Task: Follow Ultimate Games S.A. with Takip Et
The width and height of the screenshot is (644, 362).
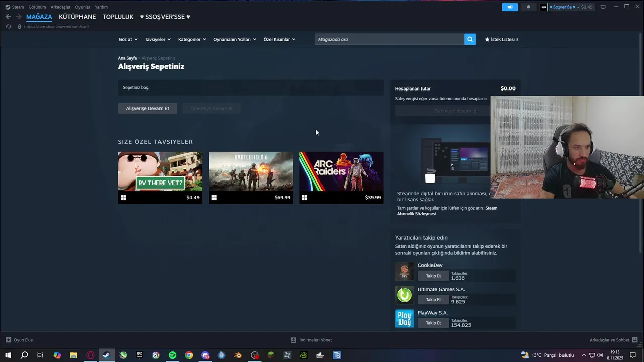Action: pos(433,299)
